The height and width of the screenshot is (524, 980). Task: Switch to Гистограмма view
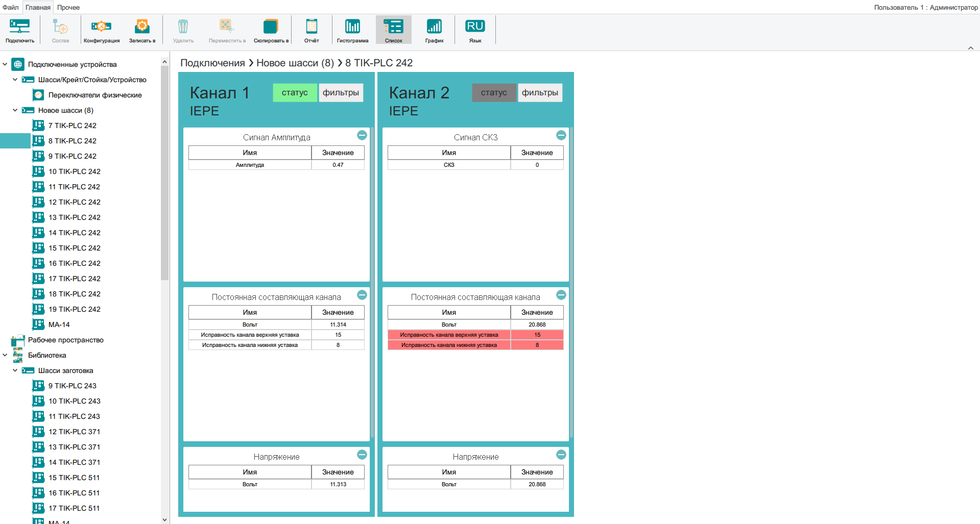[x=352, y=30]
